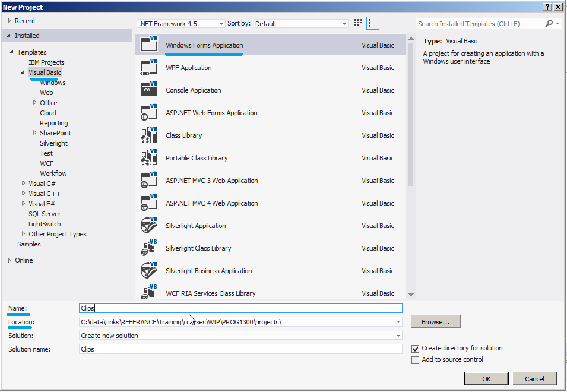Select IBM Projects in the tree
Screen dimensions: 567x392
(46, 62)
